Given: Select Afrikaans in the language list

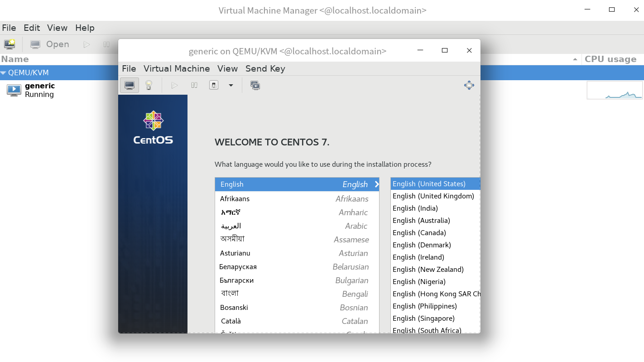Looking at the screenshot, I should [297, 199].
